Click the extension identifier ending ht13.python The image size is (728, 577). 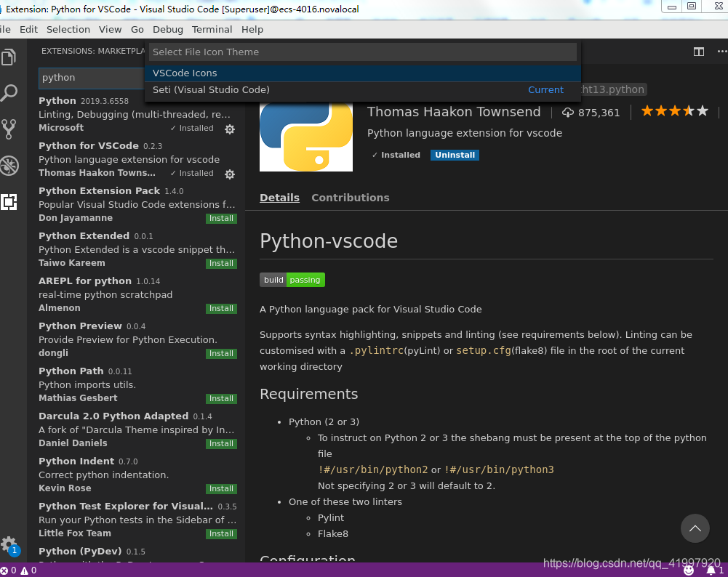click(x=613, y=89)
